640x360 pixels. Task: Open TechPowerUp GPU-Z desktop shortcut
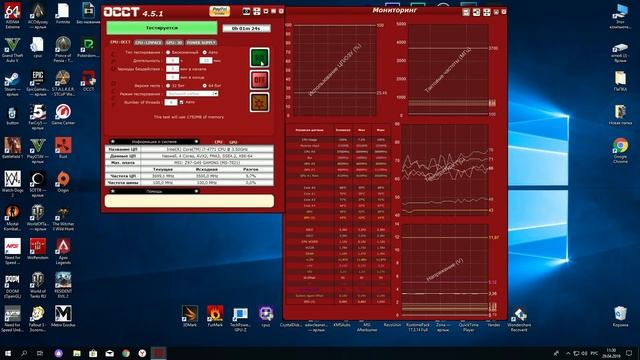click(x=240, y=318)
